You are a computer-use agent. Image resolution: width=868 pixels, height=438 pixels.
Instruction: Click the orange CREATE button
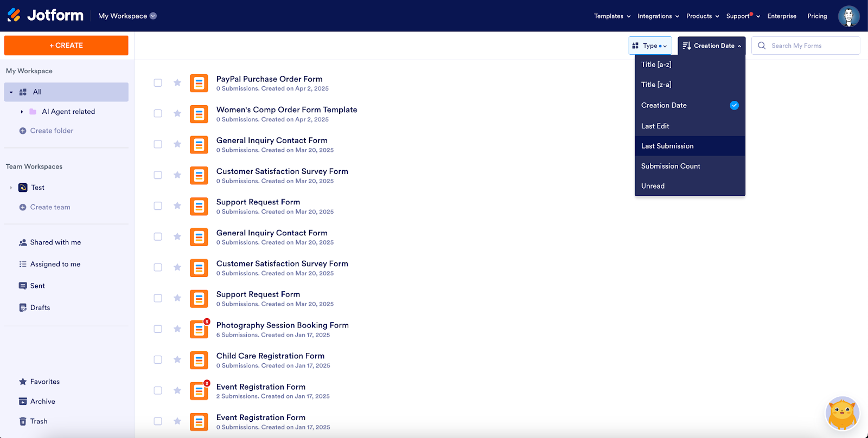[66, 46]
